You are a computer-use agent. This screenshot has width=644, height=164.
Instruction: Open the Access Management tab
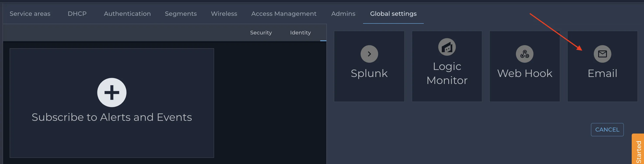[x=284, y=14]
